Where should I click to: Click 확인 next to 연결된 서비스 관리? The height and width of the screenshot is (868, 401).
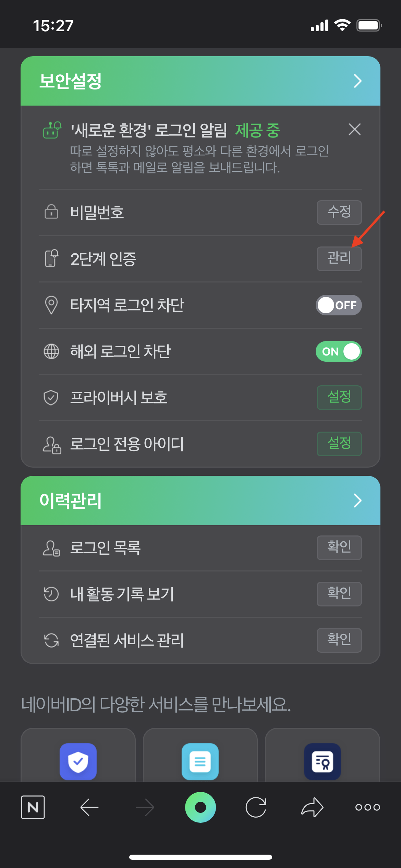339,640
